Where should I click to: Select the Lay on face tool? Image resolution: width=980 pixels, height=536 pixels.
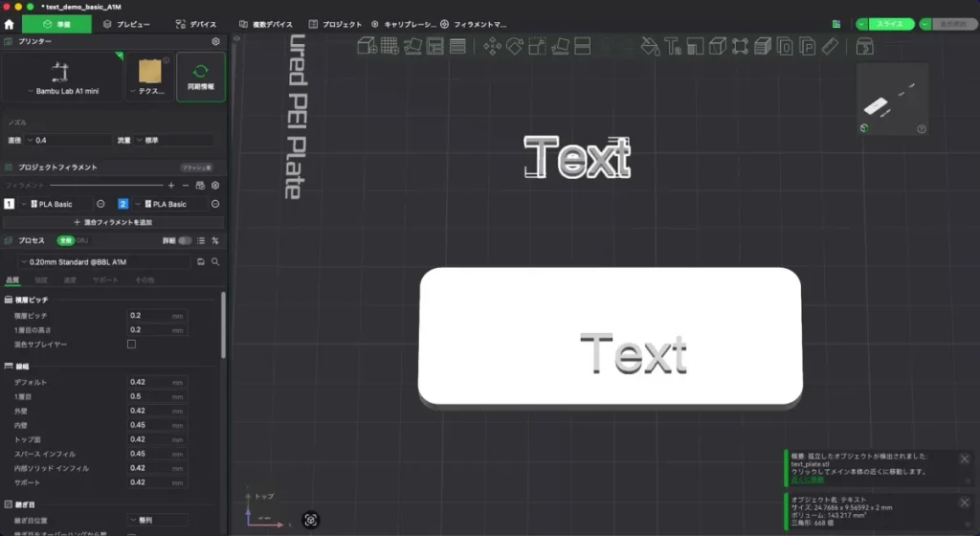[560, 46]
